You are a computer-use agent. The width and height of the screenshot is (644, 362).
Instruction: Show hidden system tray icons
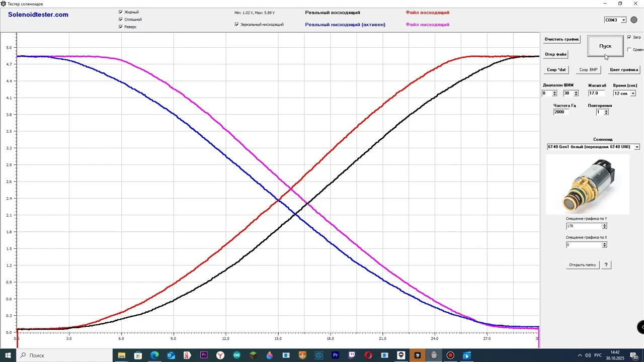pos(580,355)
